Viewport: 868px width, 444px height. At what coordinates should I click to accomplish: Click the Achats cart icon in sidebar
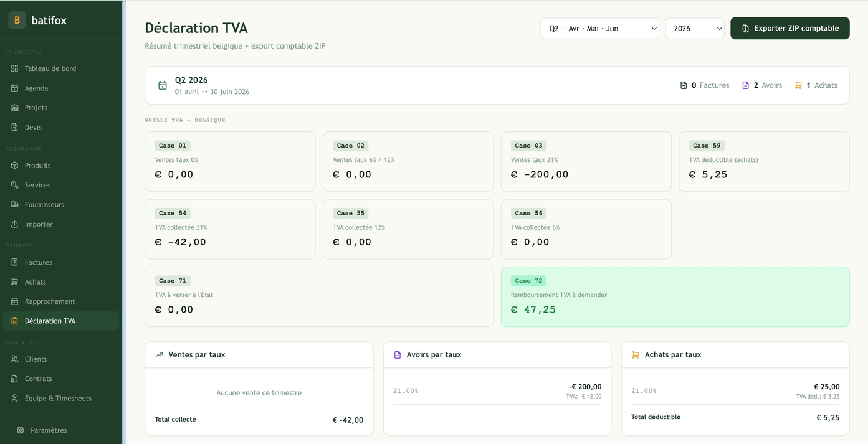click(x=14, y=282)
